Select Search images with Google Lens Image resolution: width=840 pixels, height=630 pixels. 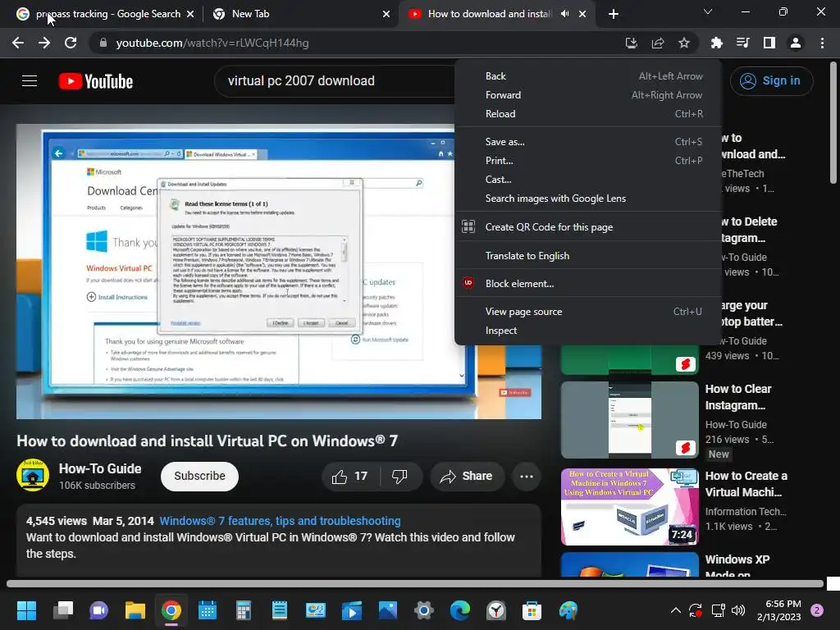587,199
